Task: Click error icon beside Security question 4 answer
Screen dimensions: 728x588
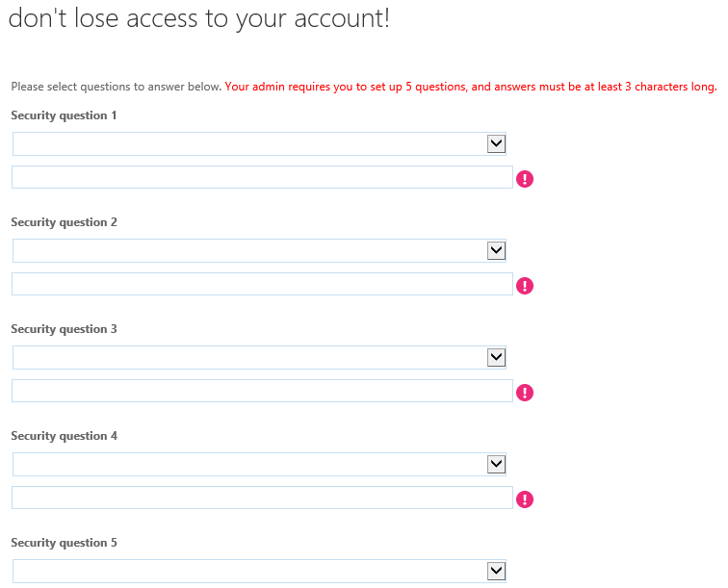Action: tap(525, 499)
